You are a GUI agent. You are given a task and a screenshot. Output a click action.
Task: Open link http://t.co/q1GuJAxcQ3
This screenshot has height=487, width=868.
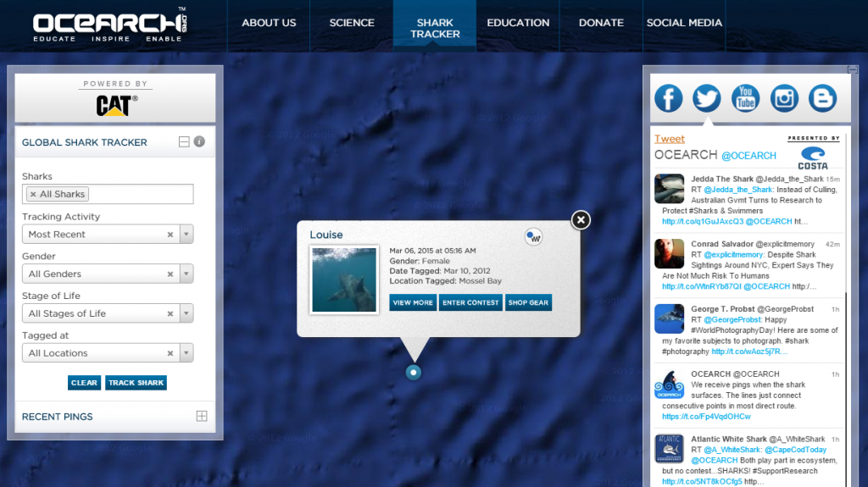(703, 221)
